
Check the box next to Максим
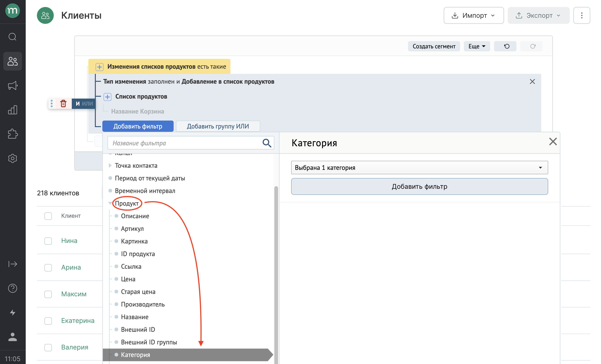click(x=48, y=294)
